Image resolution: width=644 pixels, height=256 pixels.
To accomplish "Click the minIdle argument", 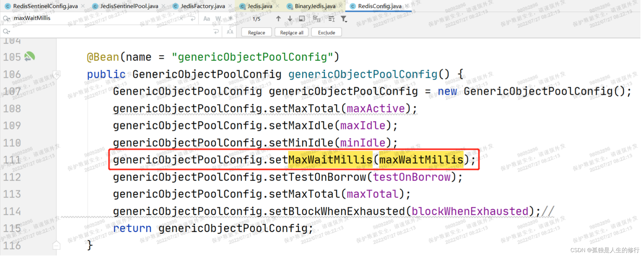I will coord(363,143).
